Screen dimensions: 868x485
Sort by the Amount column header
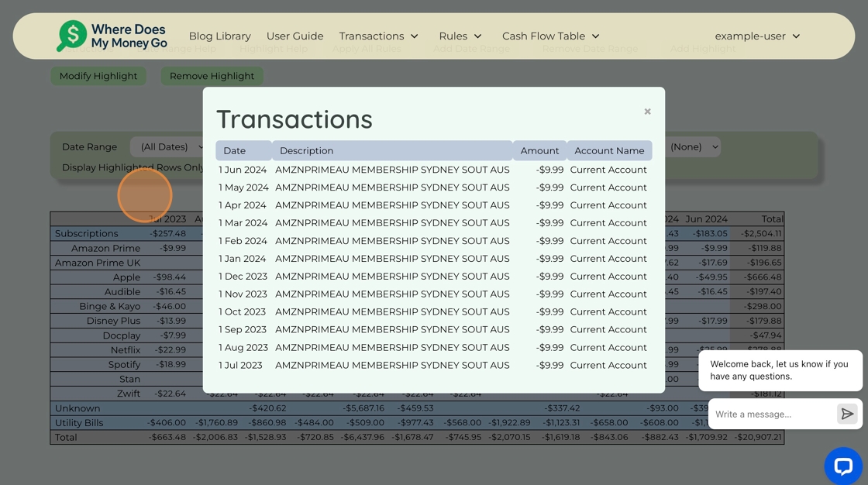539,150
